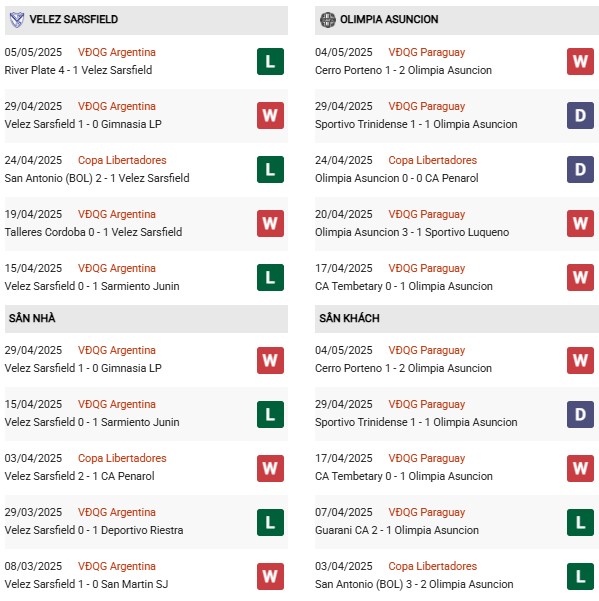
Task: Click the L badge for Deportivo Riestra match
Action: click(271, 522)
